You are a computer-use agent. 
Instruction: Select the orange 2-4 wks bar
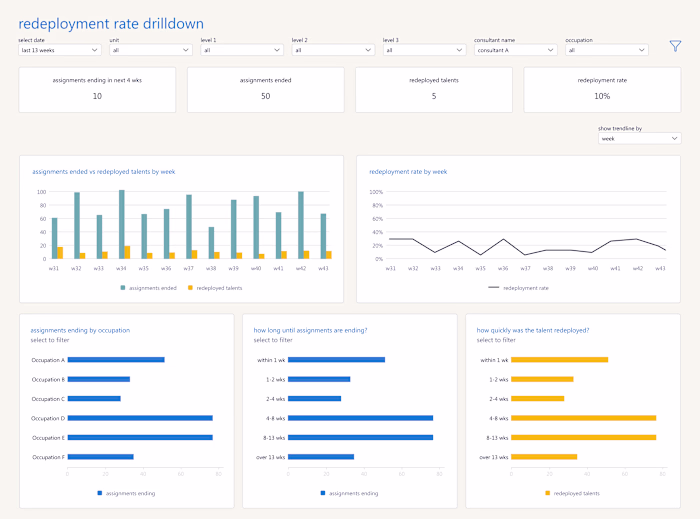(538, 399)
